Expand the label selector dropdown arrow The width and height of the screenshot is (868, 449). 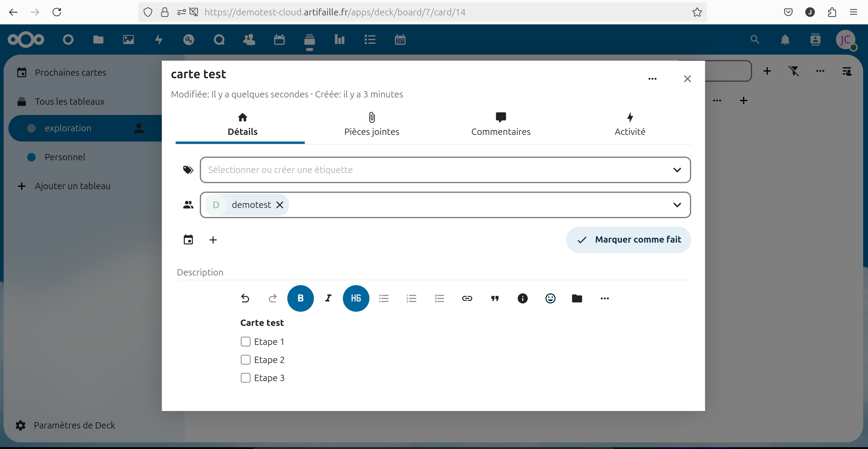[x=677, y=170]
